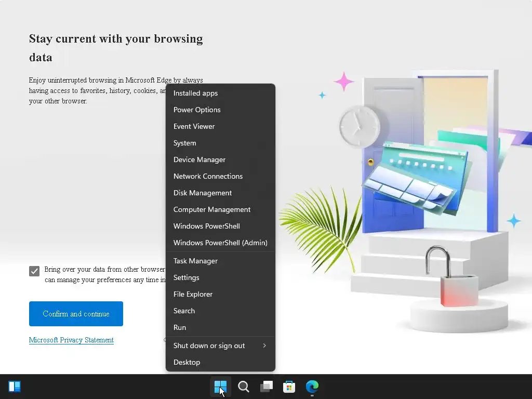Open Device Manager

pos(220,159)
